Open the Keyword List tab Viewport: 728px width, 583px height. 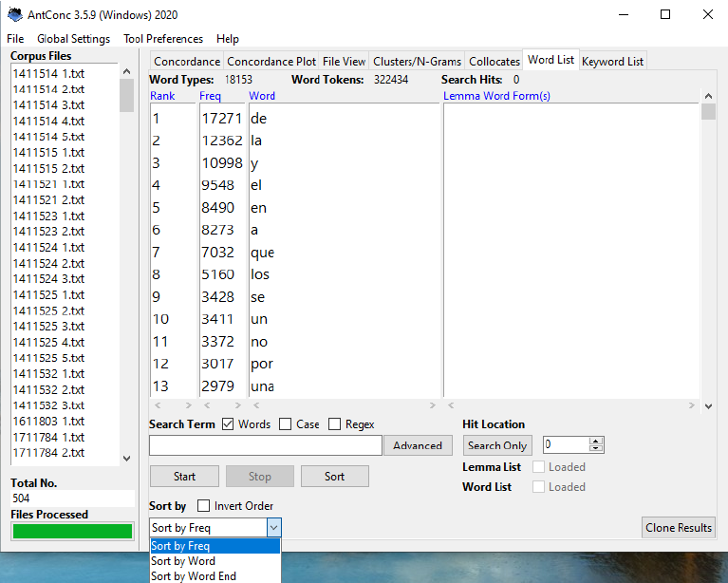click(612, 62)
